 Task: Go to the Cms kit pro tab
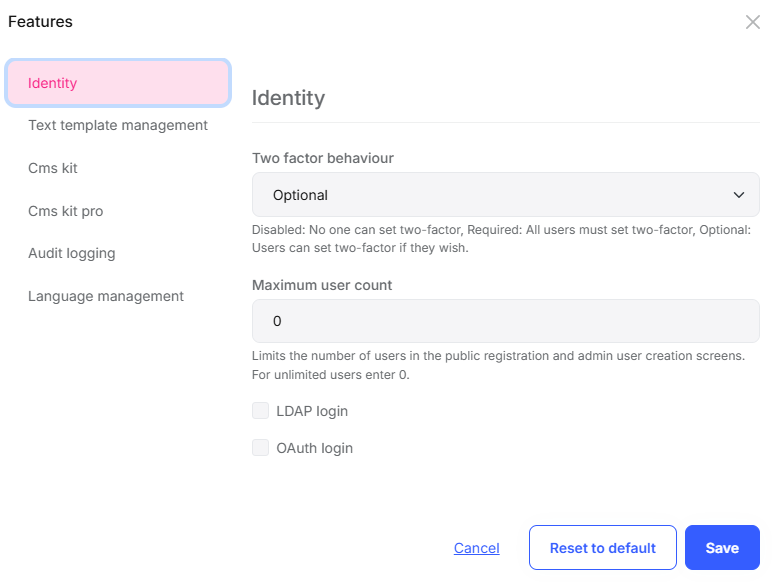65,211
